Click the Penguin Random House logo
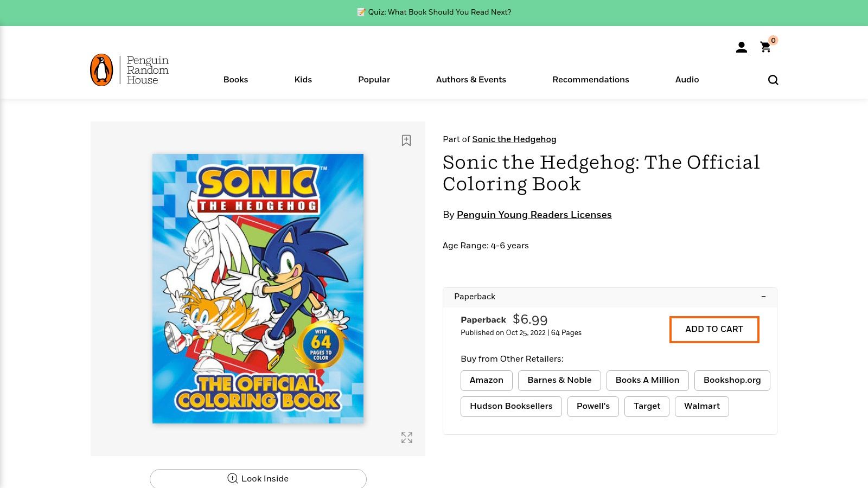Screen dimensions: 868x488 pos(128,69)
